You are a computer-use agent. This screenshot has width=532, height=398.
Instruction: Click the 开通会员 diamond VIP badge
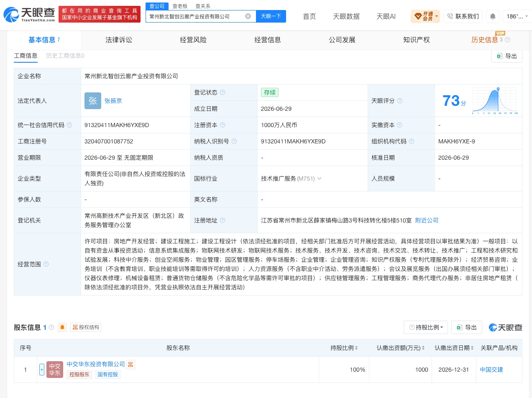point(425,16)
